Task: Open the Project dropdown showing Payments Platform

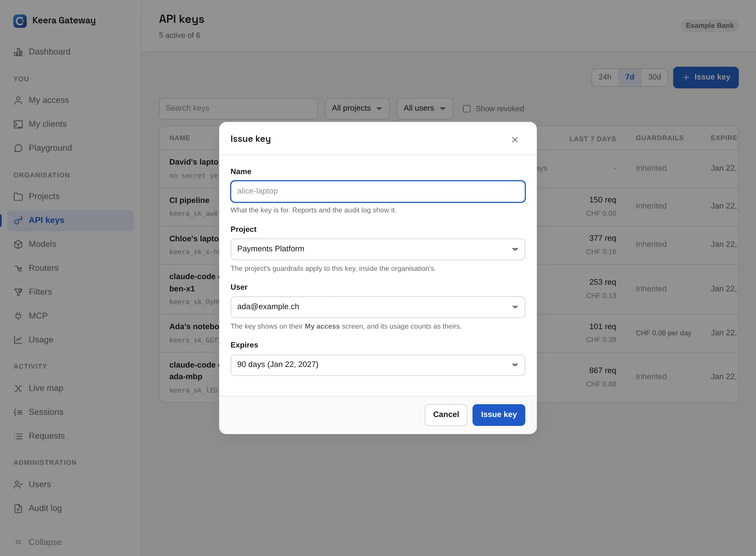Action: tap(378, 249)
